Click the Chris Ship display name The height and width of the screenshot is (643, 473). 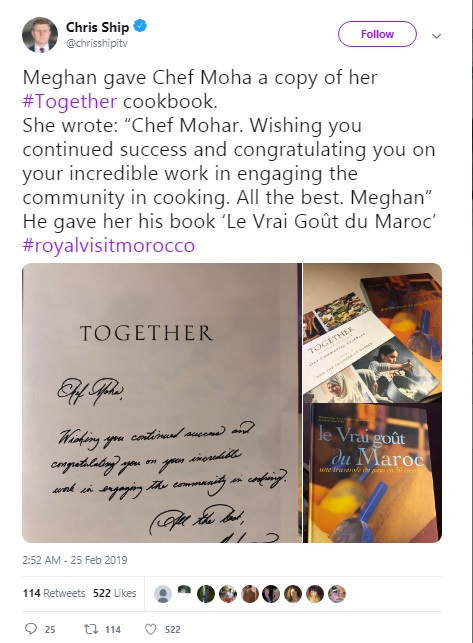click(97, 27)
